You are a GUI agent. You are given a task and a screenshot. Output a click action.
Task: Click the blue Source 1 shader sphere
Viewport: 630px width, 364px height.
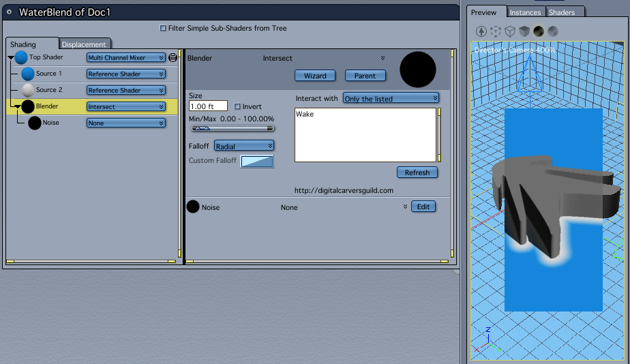point(28,74)
